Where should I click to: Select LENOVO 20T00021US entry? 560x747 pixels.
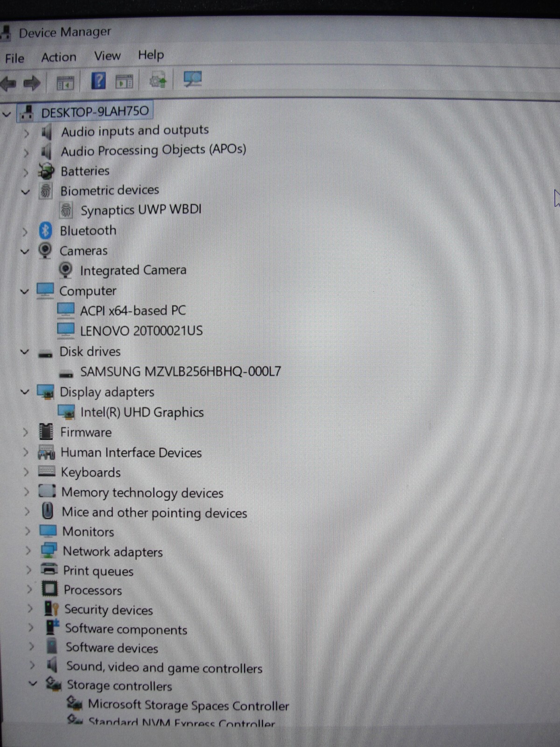(x=141, y=331)
